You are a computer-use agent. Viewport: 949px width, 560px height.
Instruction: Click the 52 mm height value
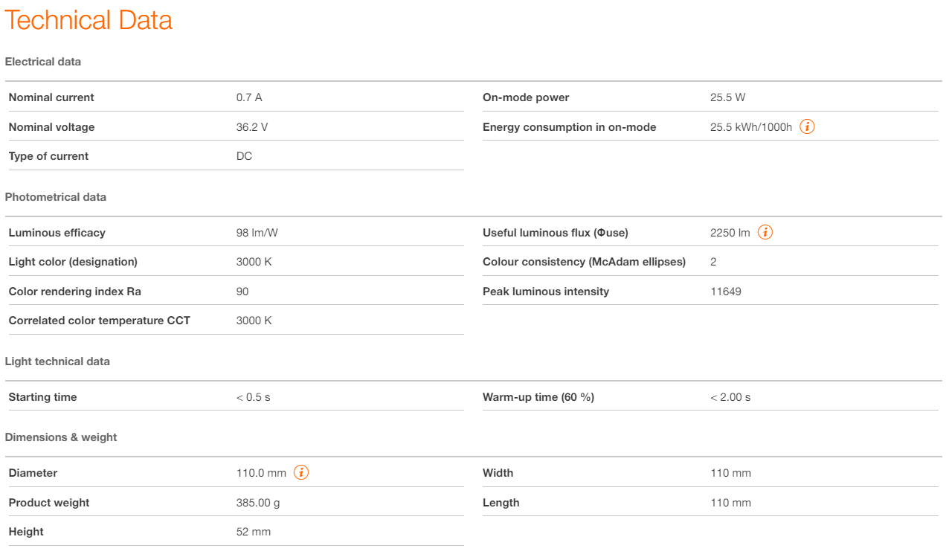(x=254, y=532)
